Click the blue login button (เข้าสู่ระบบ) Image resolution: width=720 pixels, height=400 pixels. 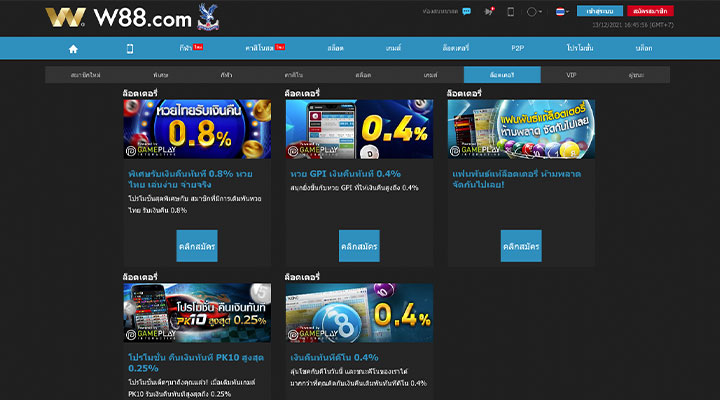click(x=600, y=11)
